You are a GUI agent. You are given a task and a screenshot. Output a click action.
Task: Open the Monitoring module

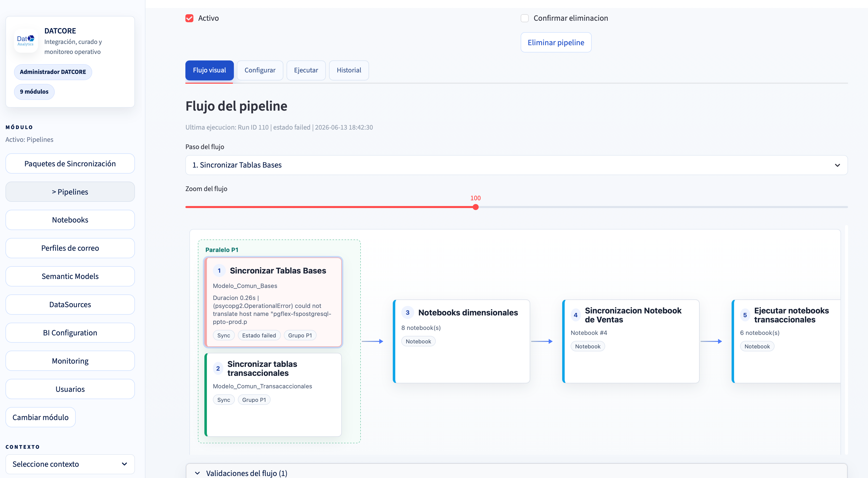(x=70, y=361)
